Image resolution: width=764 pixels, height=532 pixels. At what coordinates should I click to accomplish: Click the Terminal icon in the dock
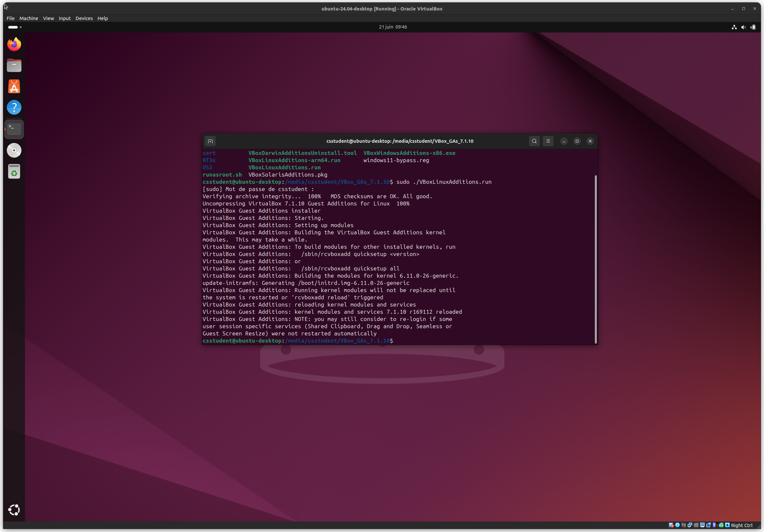pos(14,129)
